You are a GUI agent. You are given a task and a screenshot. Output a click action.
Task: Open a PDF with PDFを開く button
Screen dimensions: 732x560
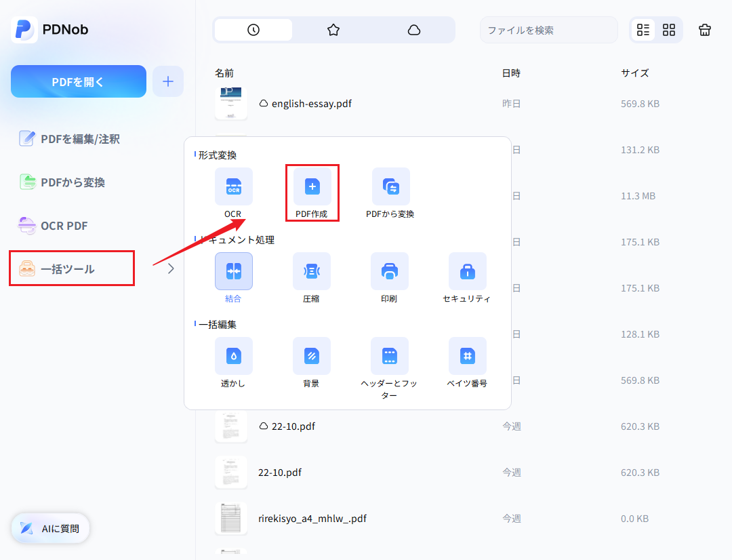pyautogui.click(x=79, y=82)
